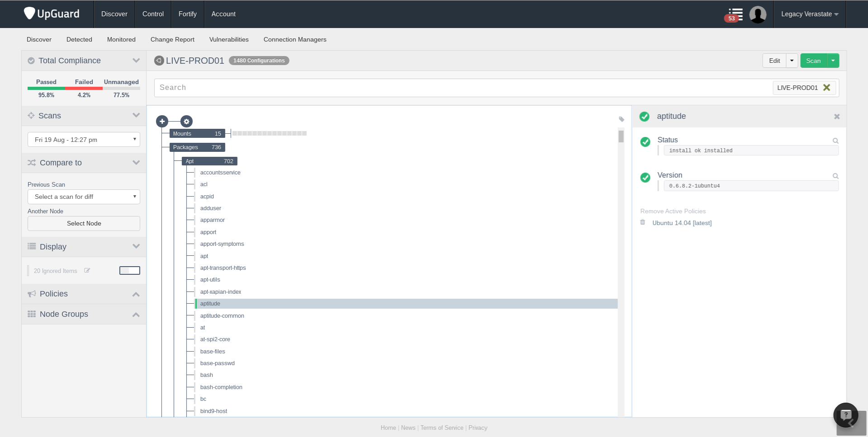
Task: Switch to the Vulnerabilities tab
Action: pyautogui.click(x=229, y=39)
